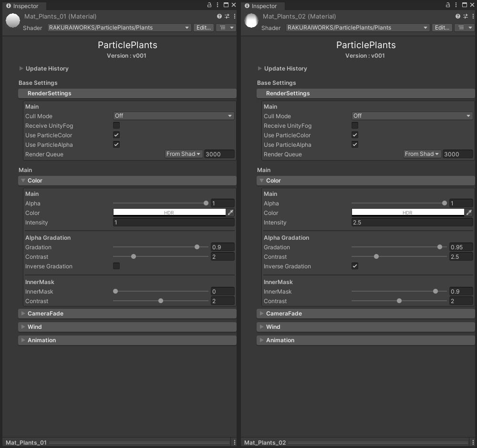
Task: Open Mat_Plants_02 preview bar options menu
Action: tap(473, 443)
